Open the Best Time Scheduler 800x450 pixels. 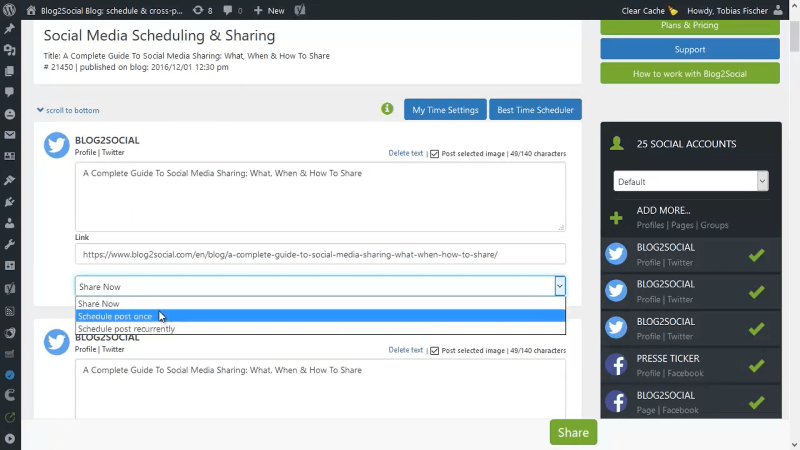(x=535, y=110)
